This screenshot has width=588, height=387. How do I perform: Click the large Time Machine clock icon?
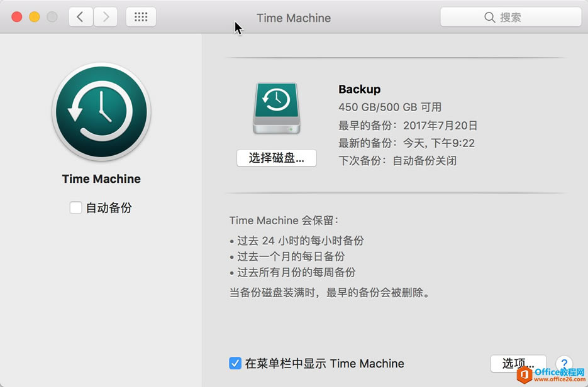coord(101,112)
